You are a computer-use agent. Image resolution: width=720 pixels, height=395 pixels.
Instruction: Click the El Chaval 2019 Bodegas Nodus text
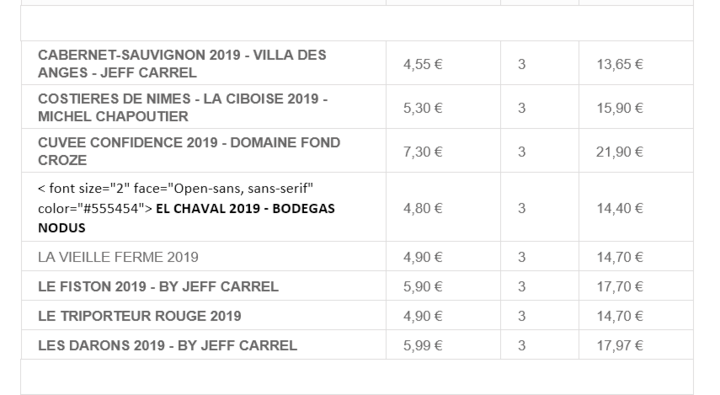pos(186,218)
